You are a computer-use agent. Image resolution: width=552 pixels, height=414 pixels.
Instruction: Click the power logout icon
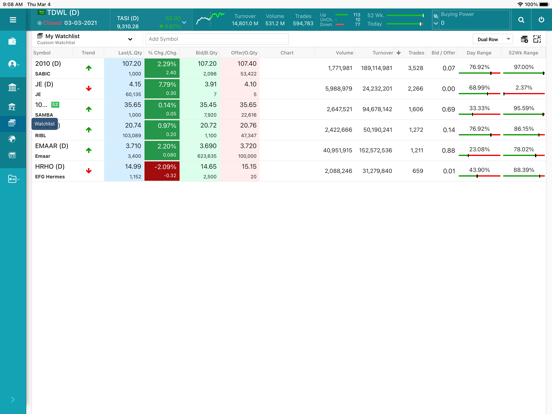[541, 20]
